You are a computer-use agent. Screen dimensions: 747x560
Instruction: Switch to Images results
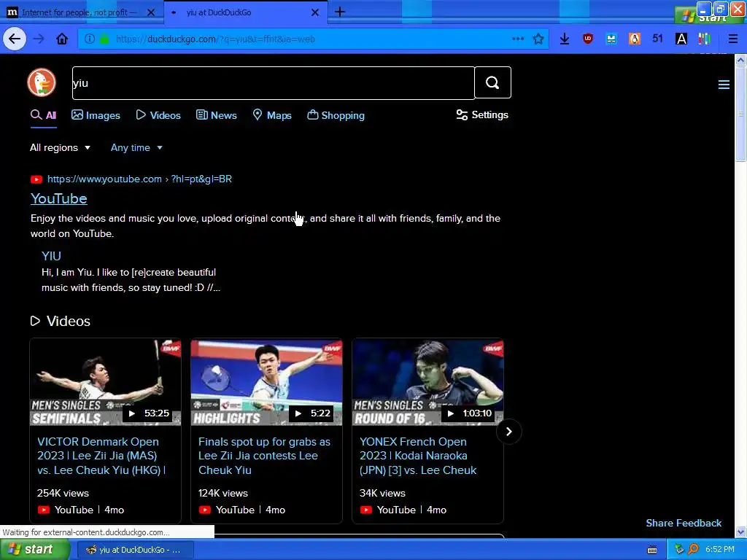(x=96, y=115)
